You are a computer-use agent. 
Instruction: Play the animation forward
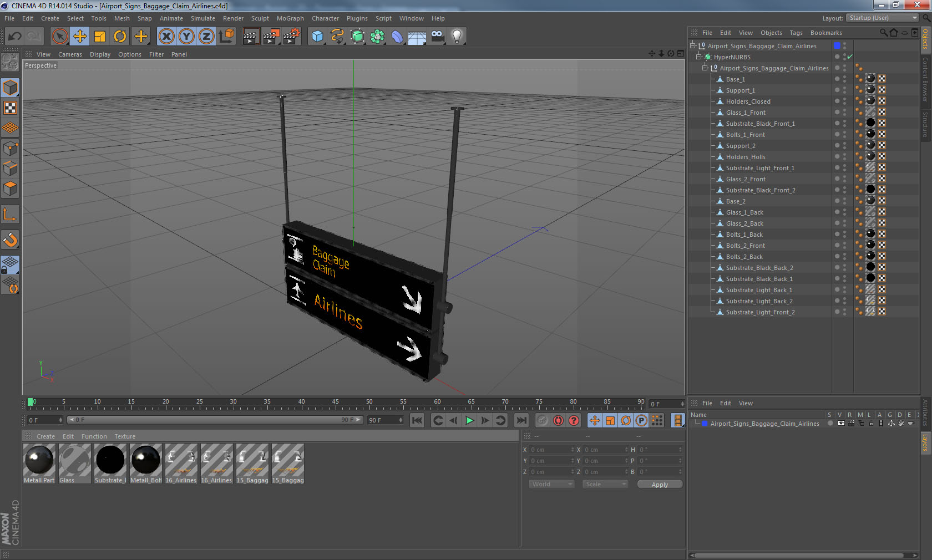(x=469, y=420)
